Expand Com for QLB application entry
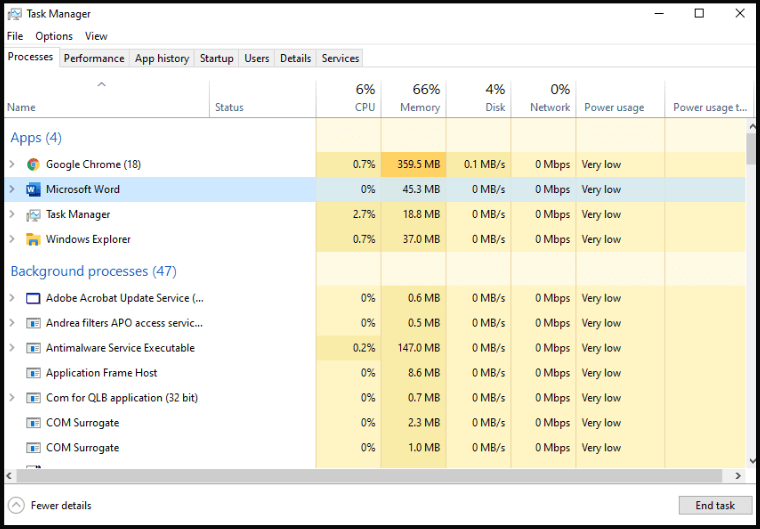The height and width of the screenshot is (529, 760). [12, 398]
